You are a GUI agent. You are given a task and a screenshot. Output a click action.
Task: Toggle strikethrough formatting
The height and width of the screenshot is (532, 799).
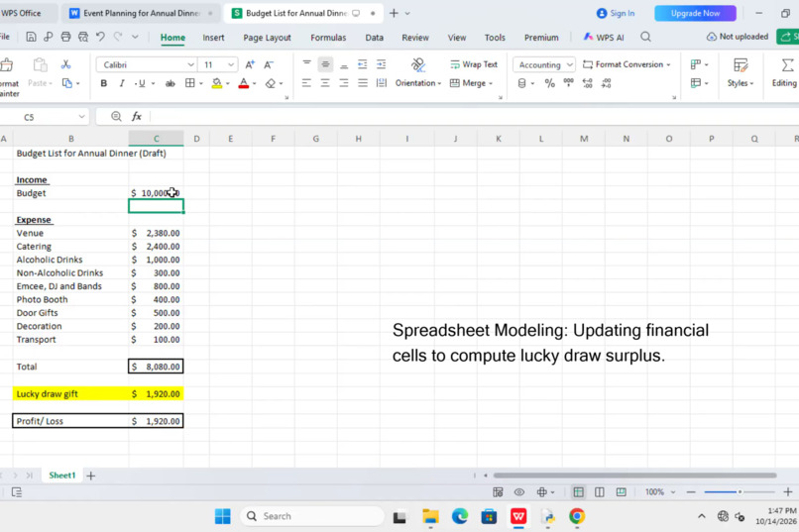click(x=171, y=83)
